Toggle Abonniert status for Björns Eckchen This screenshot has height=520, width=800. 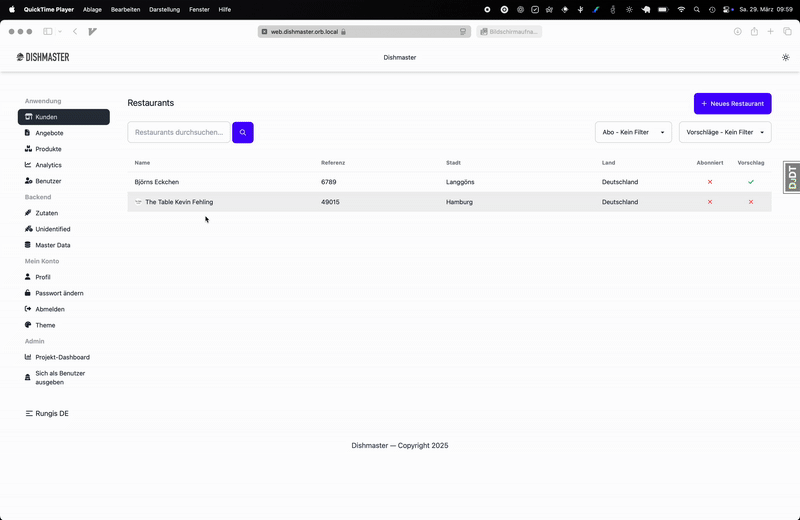click(710, 182)
